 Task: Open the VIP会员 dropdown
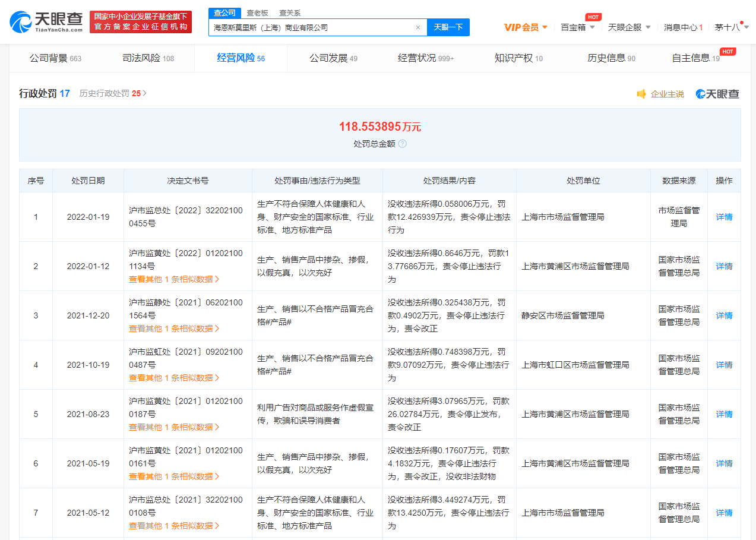click(x=525, y=27)
